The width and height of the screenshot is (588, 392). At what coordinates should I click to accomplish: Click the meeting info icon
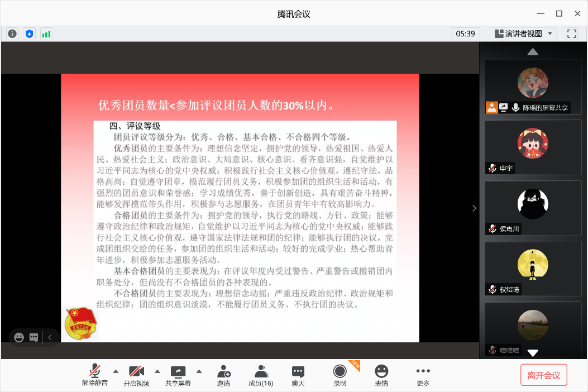click(x=12, y=34)
